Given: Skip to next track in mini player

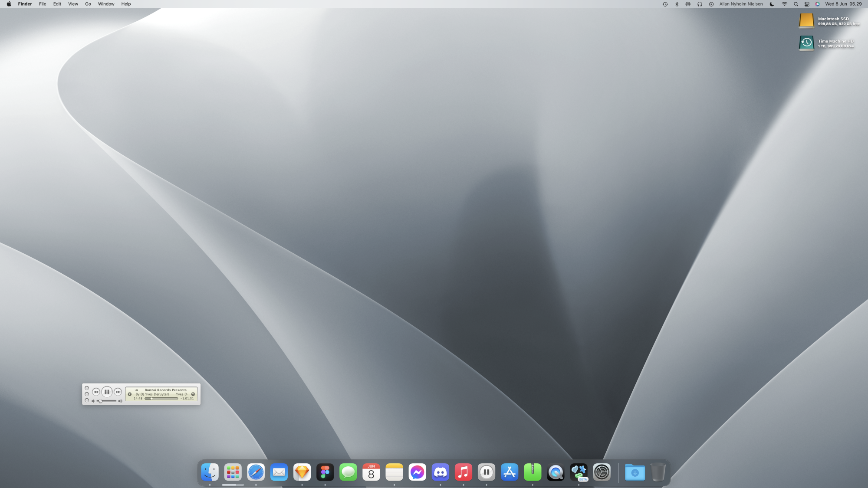Looking at the screenshot, I should click(118, 392).
